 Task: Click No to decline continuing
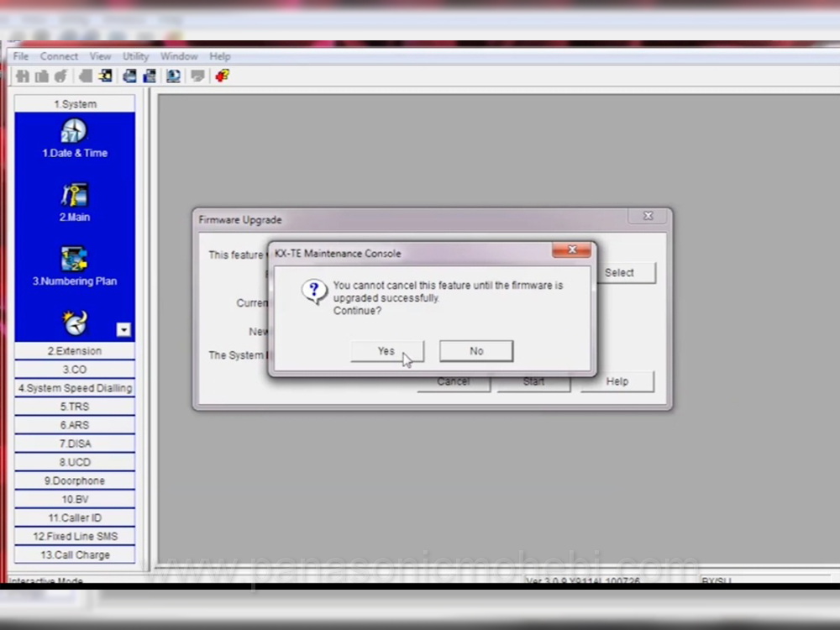(476, 351)
